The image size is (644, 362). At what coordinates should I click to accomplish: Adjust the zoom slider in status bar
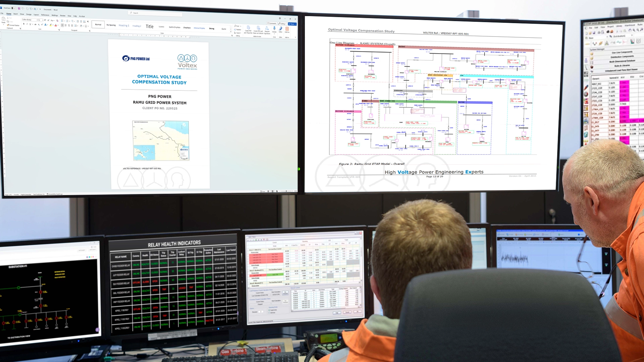click(x=286, y=191)
